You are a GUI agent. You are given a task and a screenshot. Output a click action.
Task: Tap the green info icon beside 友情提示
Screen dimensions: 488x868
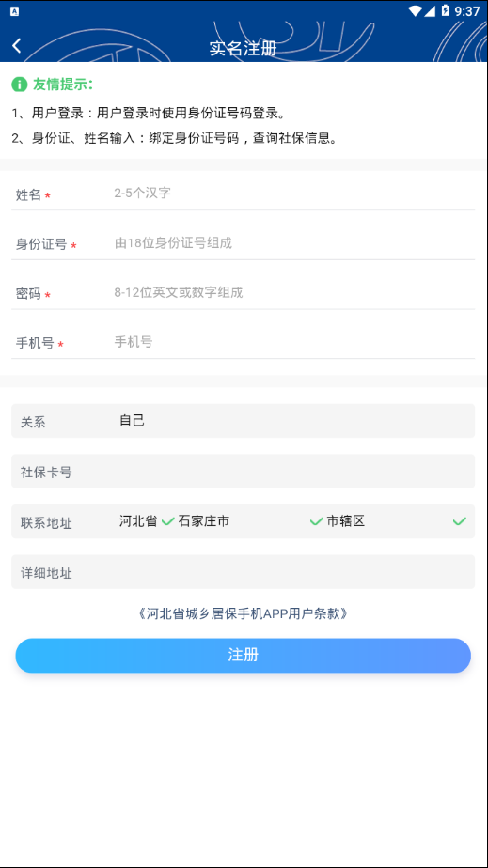[x=20, y=85]
